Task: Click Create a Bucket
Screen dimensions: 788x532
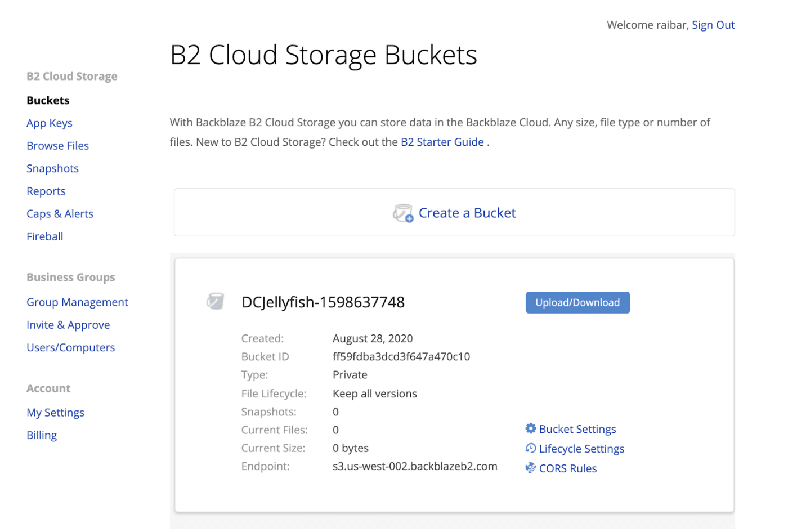Action: click(467, 213)
